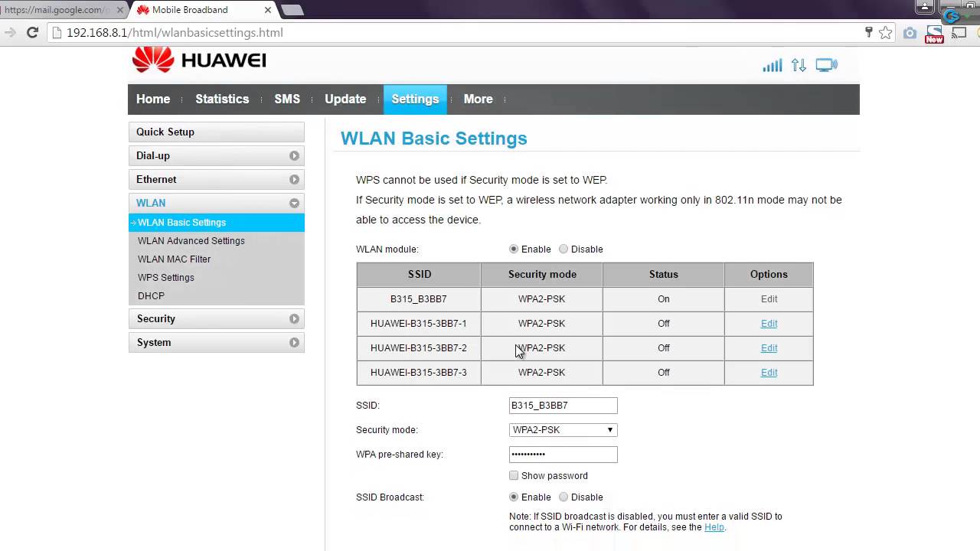
Task: Disable the SSID Broadcast radio button
Action: (563, 497)
